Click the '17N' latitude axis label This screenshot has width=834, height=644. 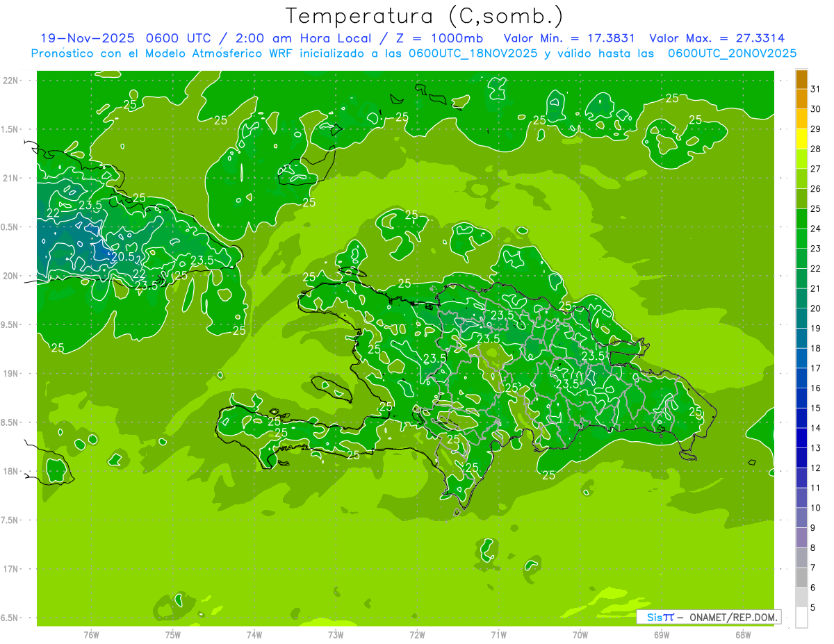click(x=10, y=569)
